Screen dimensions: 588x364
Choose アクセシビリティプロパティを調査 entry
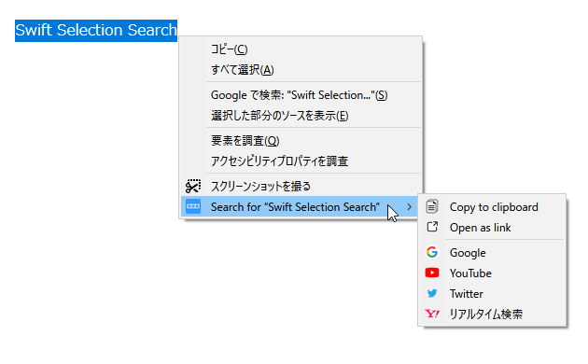(301, 161)
